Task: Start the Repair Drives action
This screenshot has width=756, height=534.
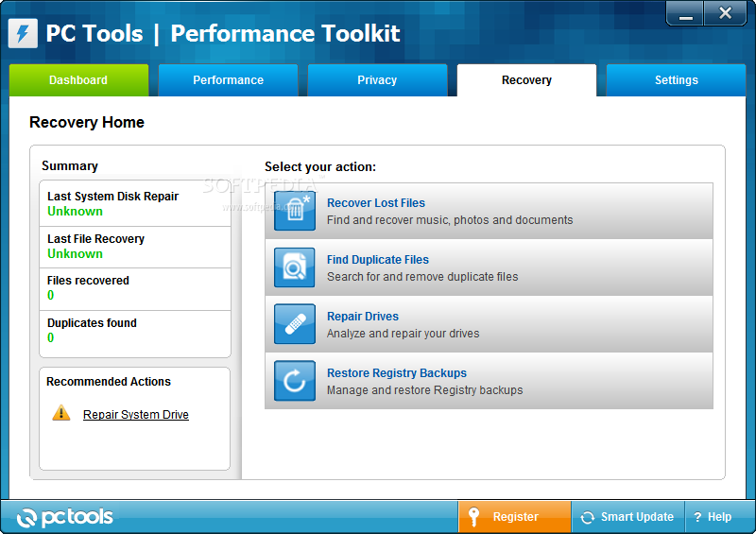Action: [489, 324]
